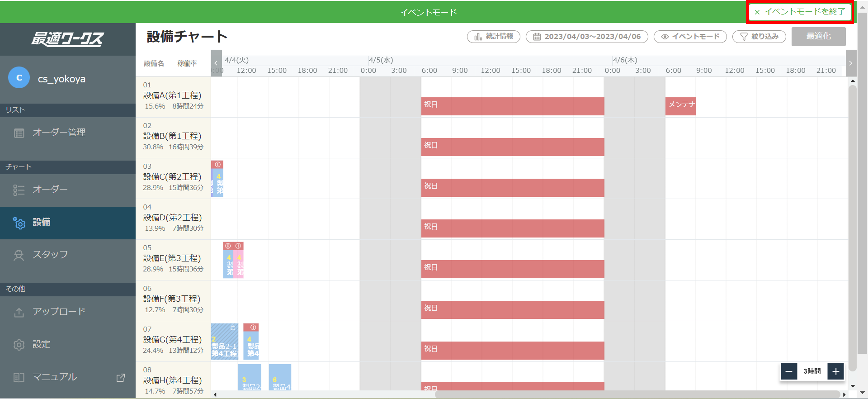Viewport: 868px width, 399px height.
Task: Decrease time scale with minus button
Action: [788, 371]
